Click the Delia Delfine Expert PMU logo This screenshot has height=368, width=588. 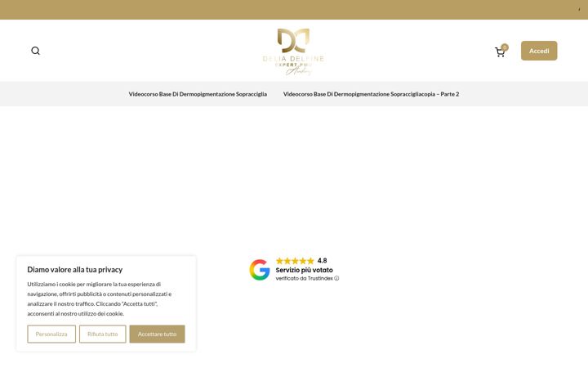(293, 52)
